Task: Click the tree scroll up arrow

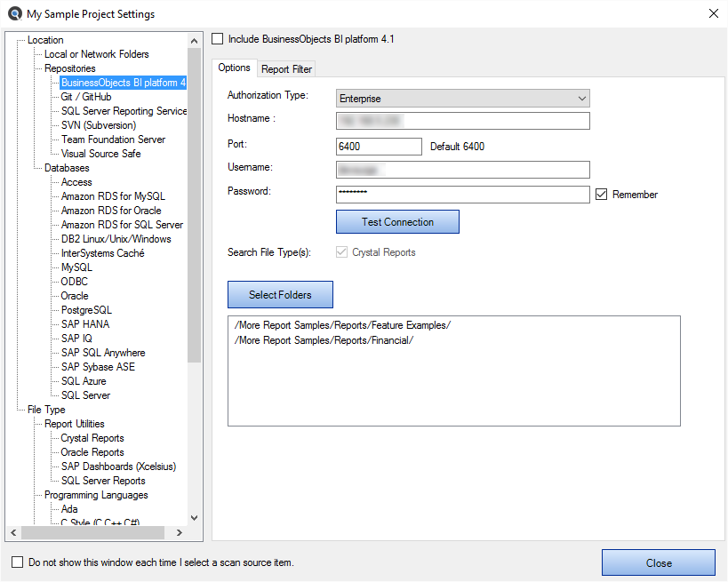Action: (194, 41)
